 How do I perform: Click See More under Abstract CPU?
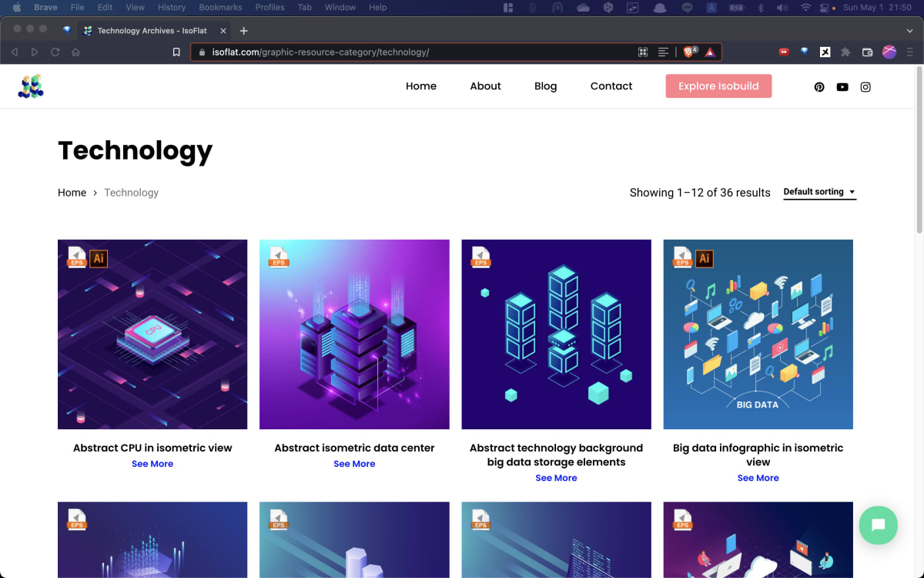(x=152, y=464)
